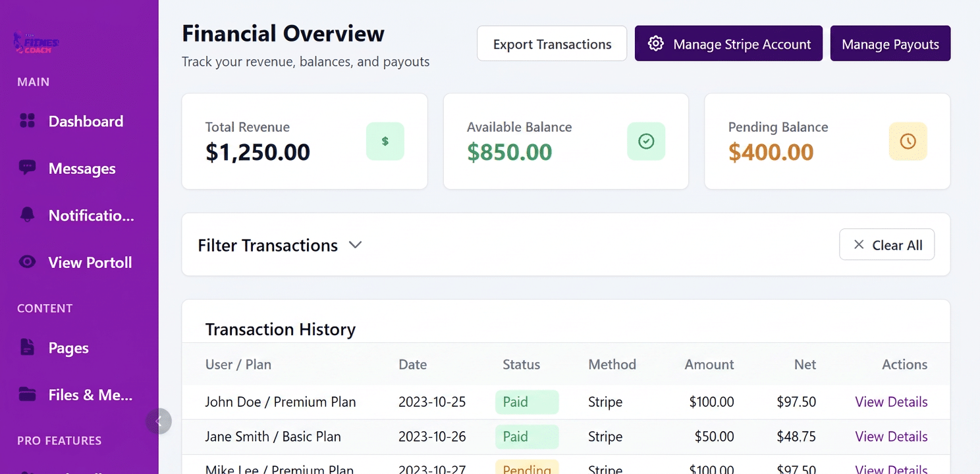
Task: Click the $50.00 amount cell
Action: coord(715,436)
